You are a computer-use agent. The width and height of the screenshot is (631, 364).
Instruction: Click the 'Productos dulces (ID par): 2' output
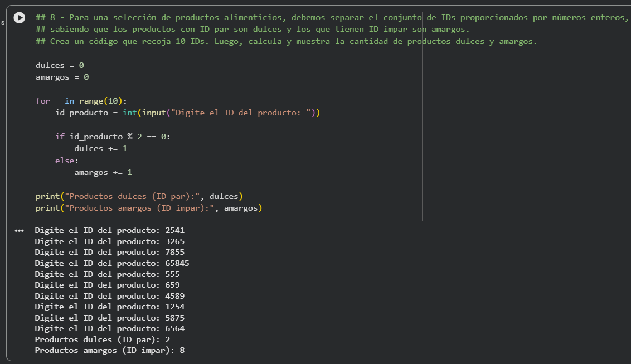(x=102, y=339)
